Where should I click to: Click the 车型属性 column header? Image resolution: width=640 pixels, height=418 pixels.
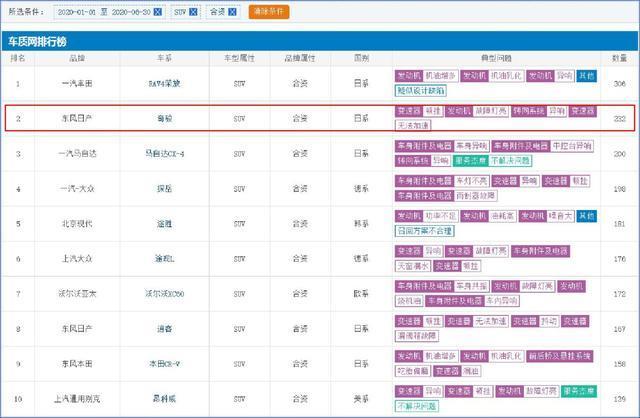(x=239, y=58)
